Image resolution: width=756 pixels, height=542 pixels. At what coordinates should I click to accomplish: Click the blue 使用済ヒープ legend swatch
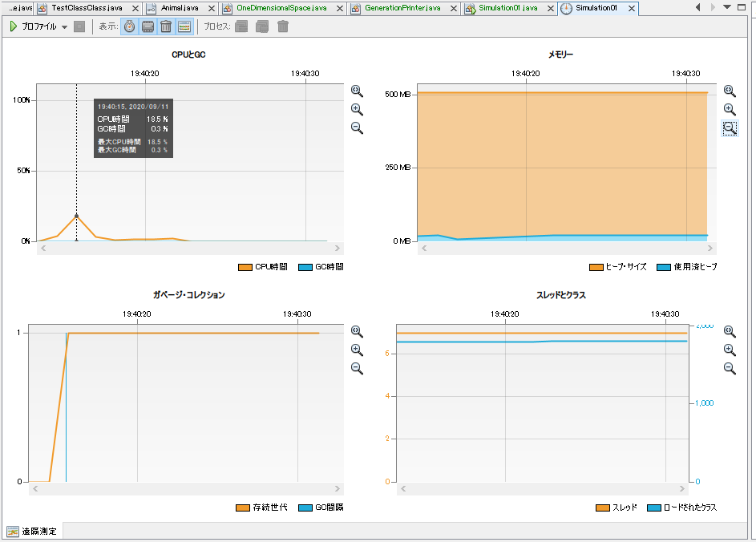point(664,267)
